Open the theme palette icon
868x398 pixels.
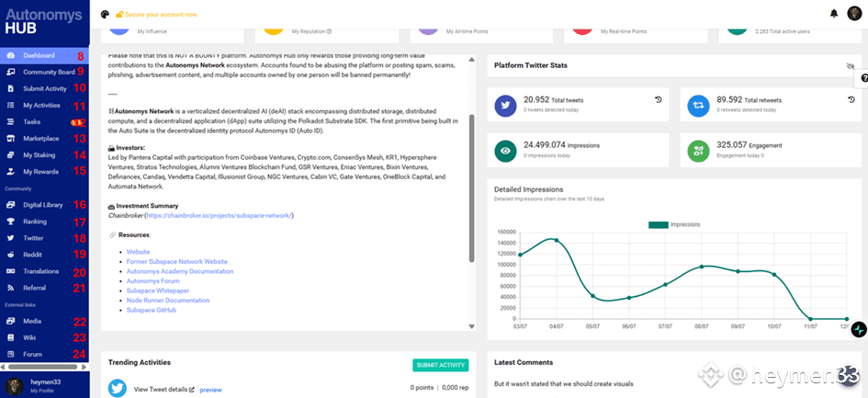tap(106, 15)
